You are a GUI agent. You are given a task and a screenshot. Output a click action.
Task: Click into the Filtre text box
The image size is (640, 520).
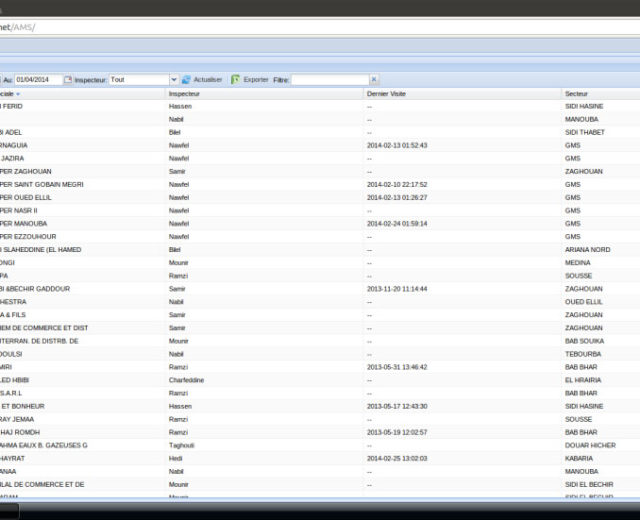(x=330, y=80)
